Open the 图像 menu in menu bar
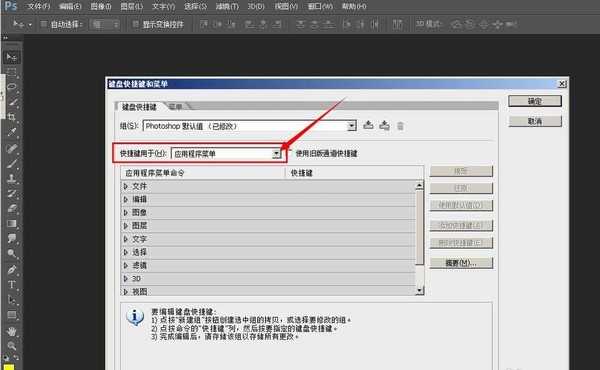 (101, 6)
